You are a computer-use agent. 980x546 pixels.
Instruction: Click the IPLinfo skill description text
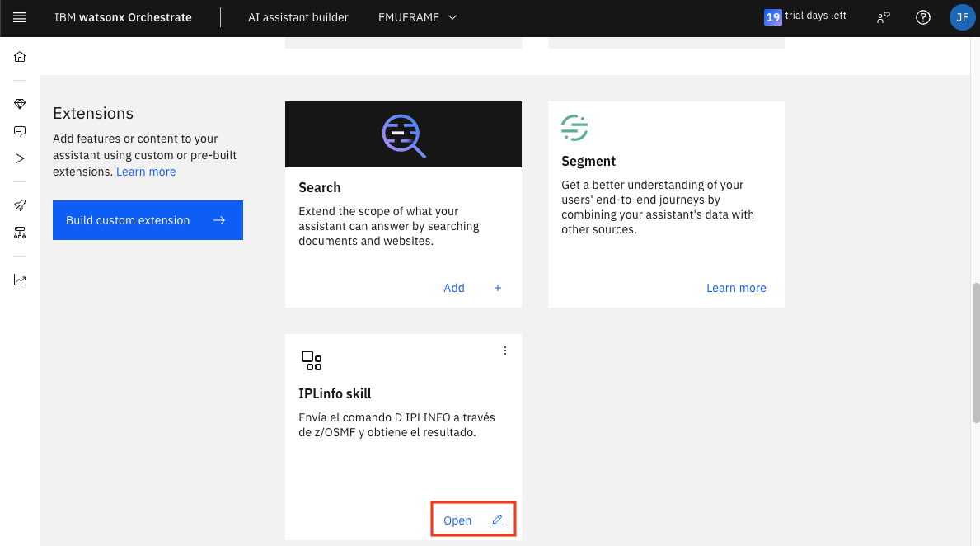point(397,426)
